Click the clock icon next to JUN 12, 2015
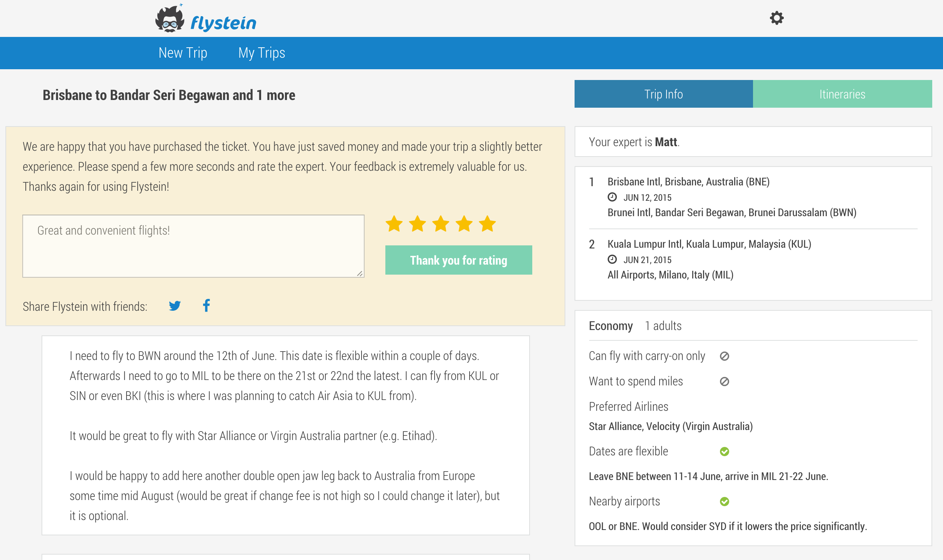The height and width of the screenshot is (560, 943). [x=612, y=197]
